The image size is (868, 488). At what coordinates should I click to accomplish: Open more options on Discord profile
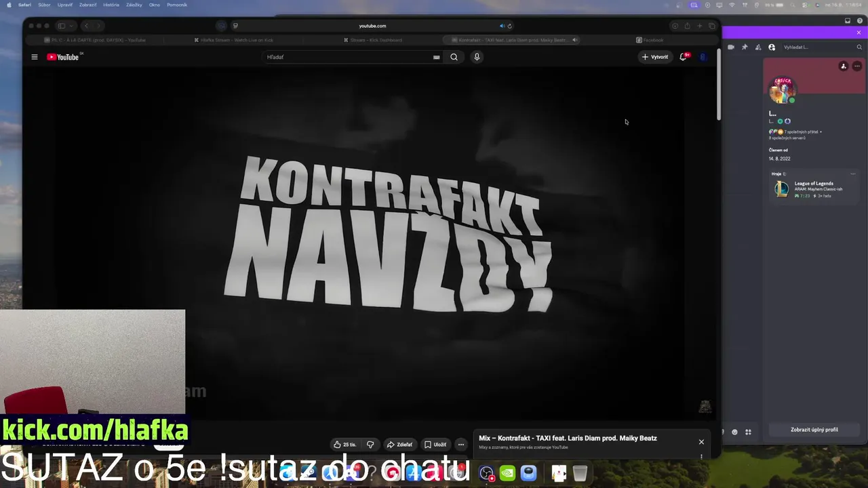(857, 66)
